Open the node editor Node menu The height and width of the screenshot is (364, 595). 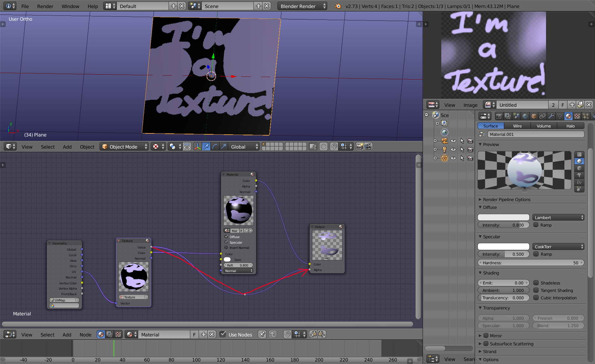pos(85,335)
